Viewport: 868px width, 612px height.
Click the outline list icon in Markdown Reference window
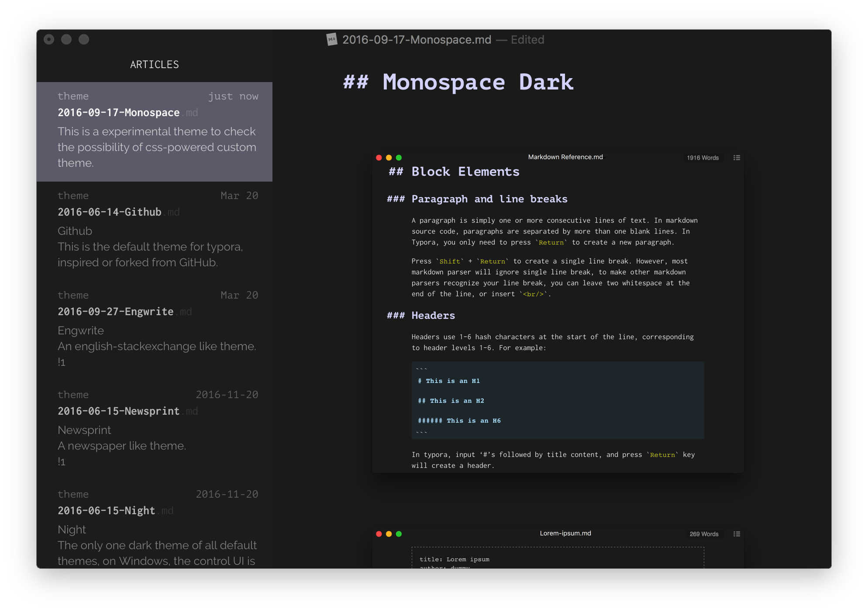click(x=737, y=158)
